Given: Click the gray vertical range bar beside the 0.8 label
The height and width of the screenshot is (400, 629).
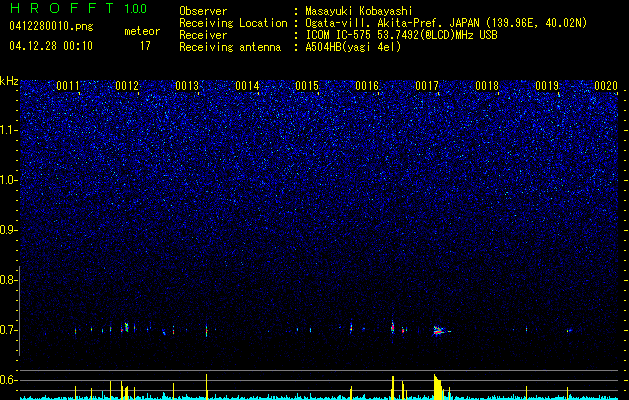Looking at the screenshot, I should point(19,311).
